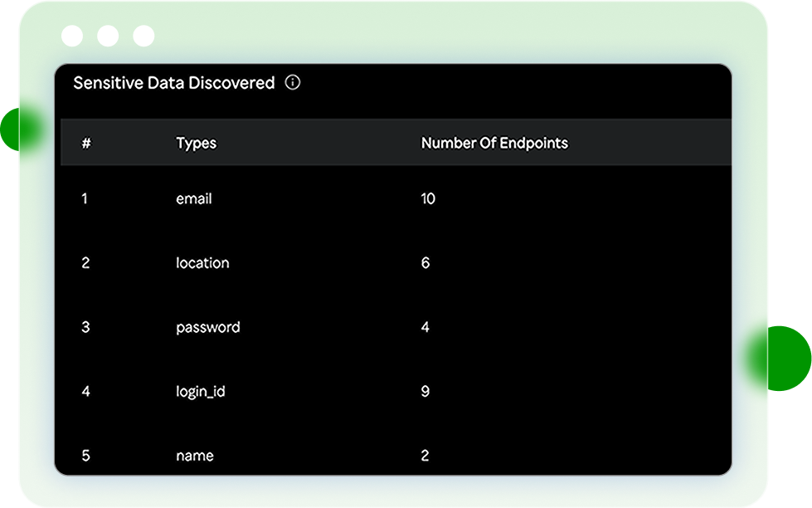
Task: Click the Types column header
Action: click(x=197, y=143)
